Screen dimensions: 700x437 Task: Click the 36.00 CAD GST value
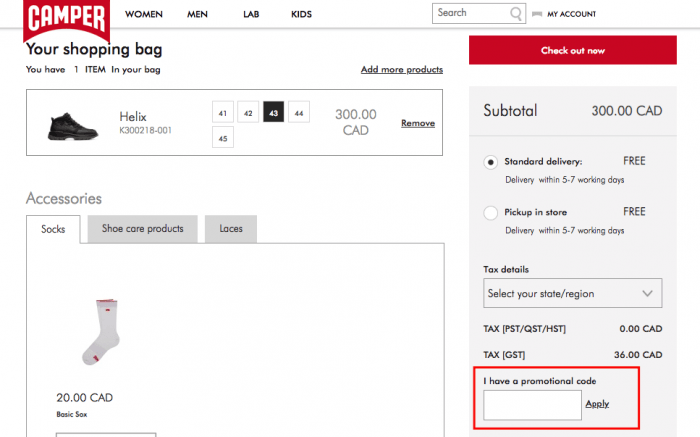(638, 355)
